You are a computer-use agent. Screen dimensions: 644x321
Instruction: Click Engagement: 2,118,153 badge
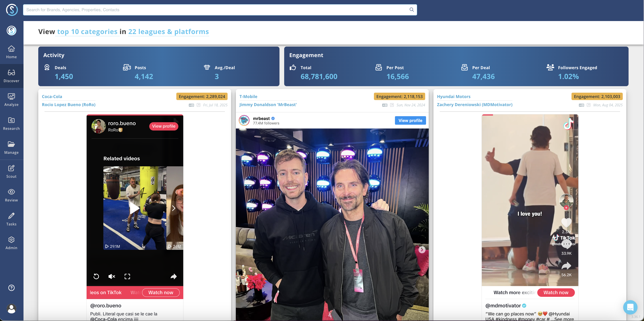(399, 96)
